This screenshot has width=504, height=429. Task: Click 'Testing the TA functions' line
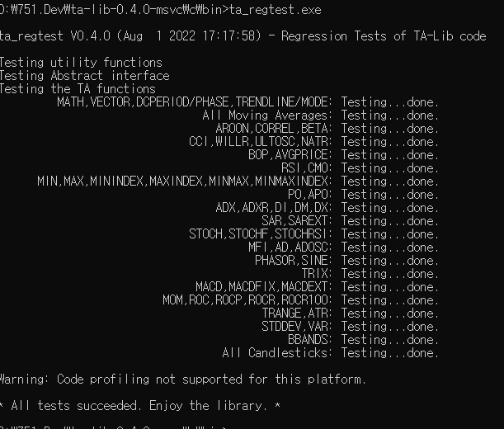click(78, 89)
